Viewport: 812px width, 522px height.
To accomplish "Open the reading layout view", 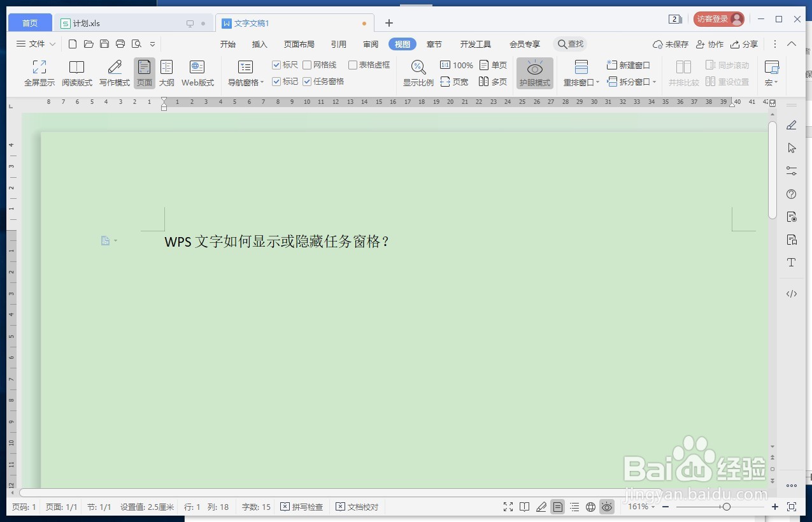I will click(x=77, y=73).
